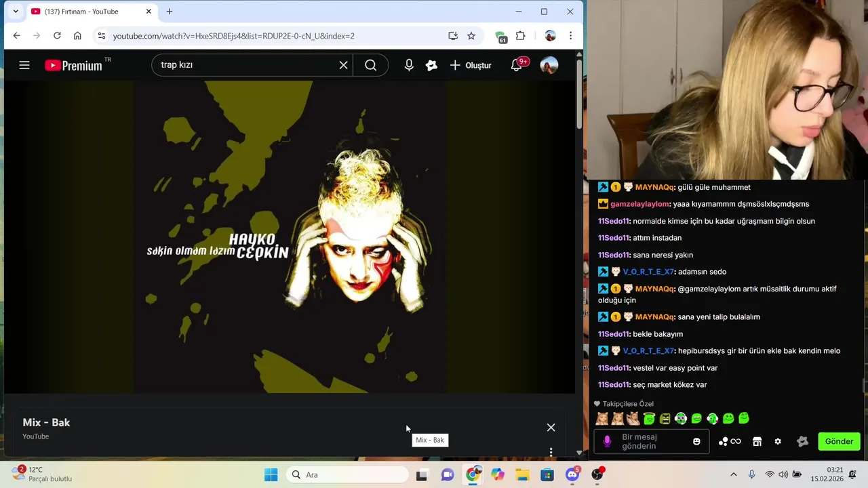Run search with the magnifier button
The width and height of the screenshot is (868, 488).
click(370, 65)
